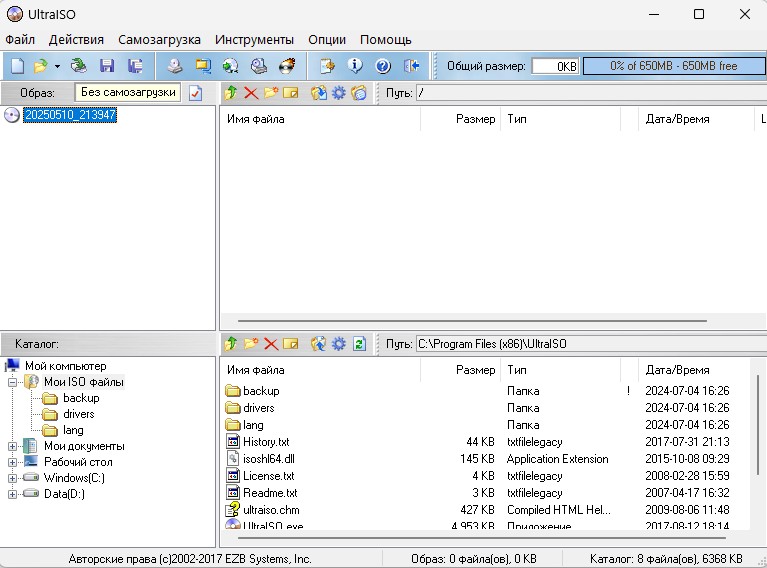Viewport: 767px width, 568px height.
Task: Sort catalog list by Дата/Время column
Action: 694,370
